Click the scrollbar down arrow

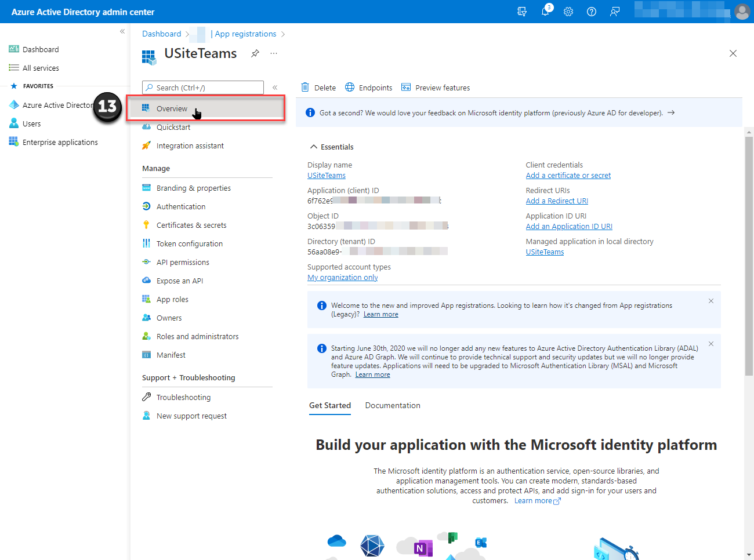tap(749, 555)
